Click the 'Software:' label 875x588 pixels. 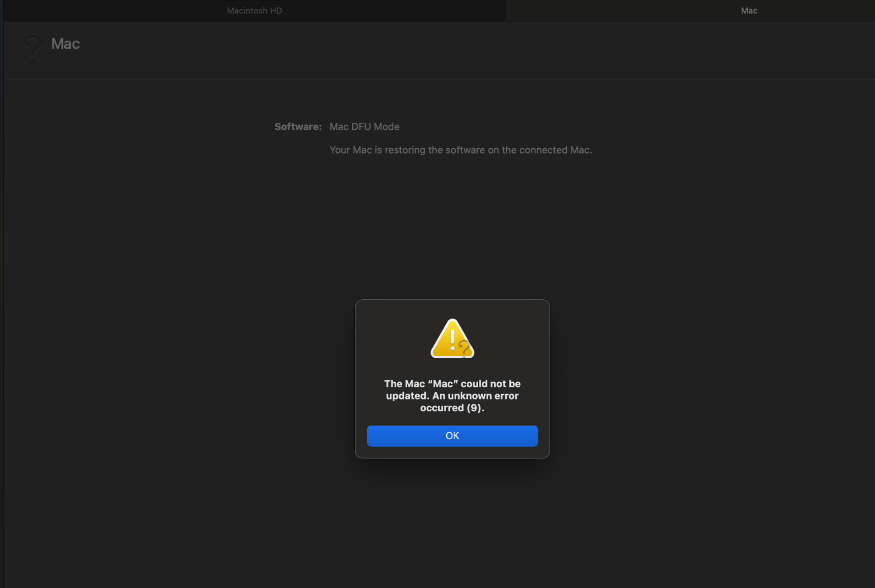[x=298, y=127]
